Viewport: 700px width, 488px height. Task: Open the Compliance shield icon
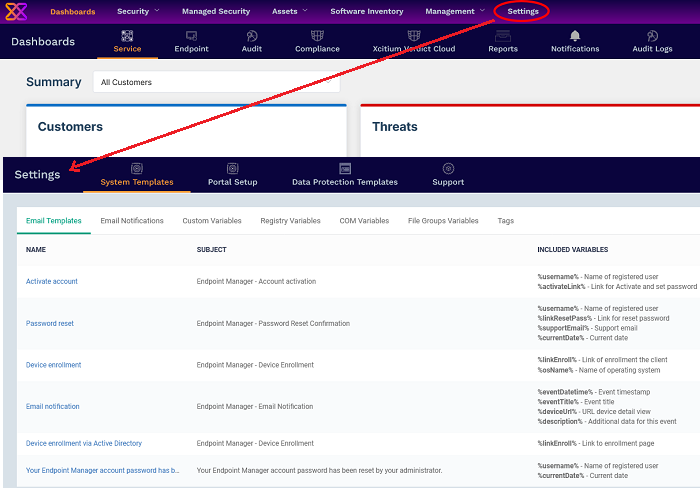pos(317,36)
